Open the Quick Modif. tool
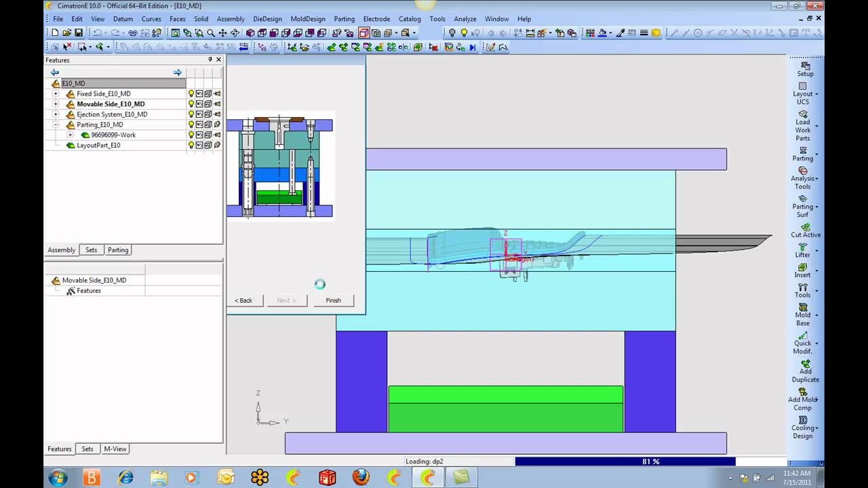The image size is (868, 488). pyautogui.click(x=803, y=343)
